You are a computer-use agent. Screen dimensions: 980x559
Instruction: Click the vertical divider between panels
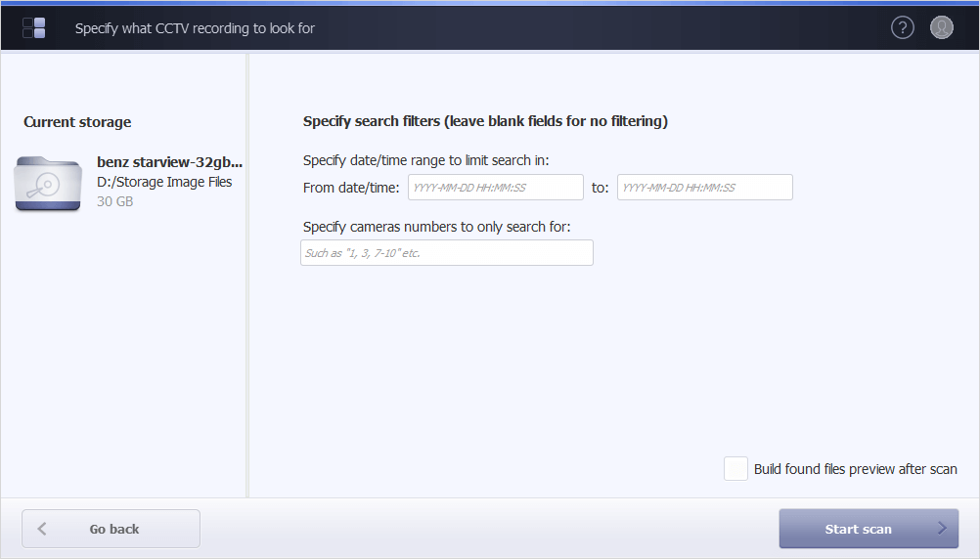click(247, 276)
